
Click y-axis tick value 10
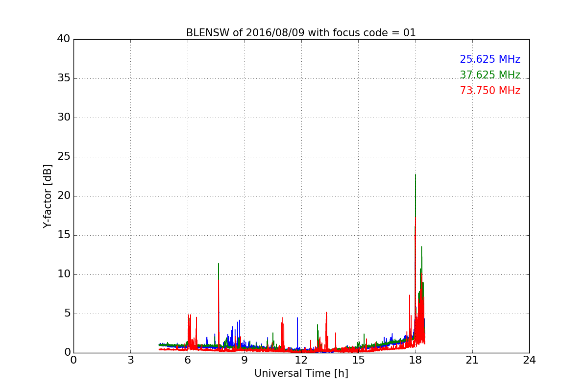coord(64,274)
